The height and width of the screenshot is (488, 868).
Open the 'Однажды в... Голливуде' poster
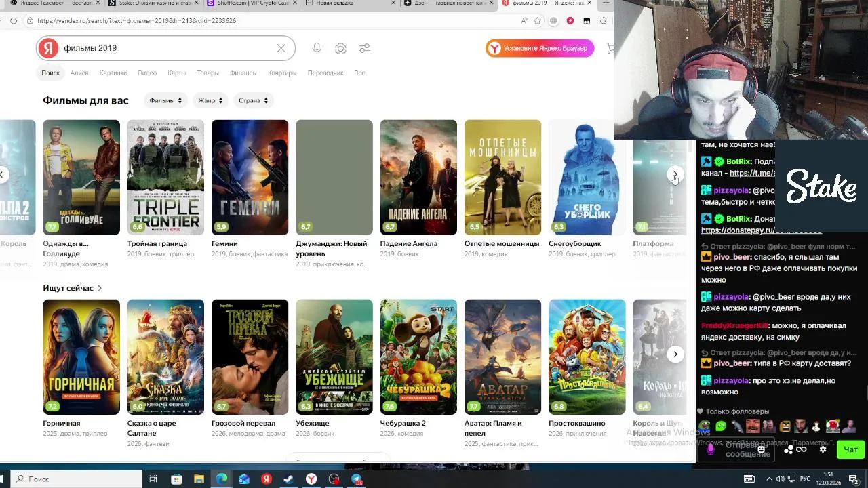pyautogui.click(x=81, y=178)
